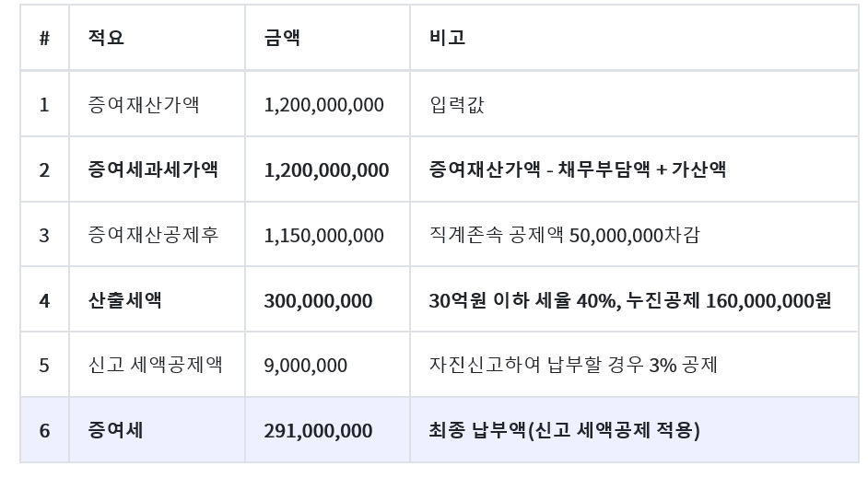This screenshot has height=478, width=868.
Task: Click the 채무부담액 + 가산액 formula note
Action: (641, 169)
